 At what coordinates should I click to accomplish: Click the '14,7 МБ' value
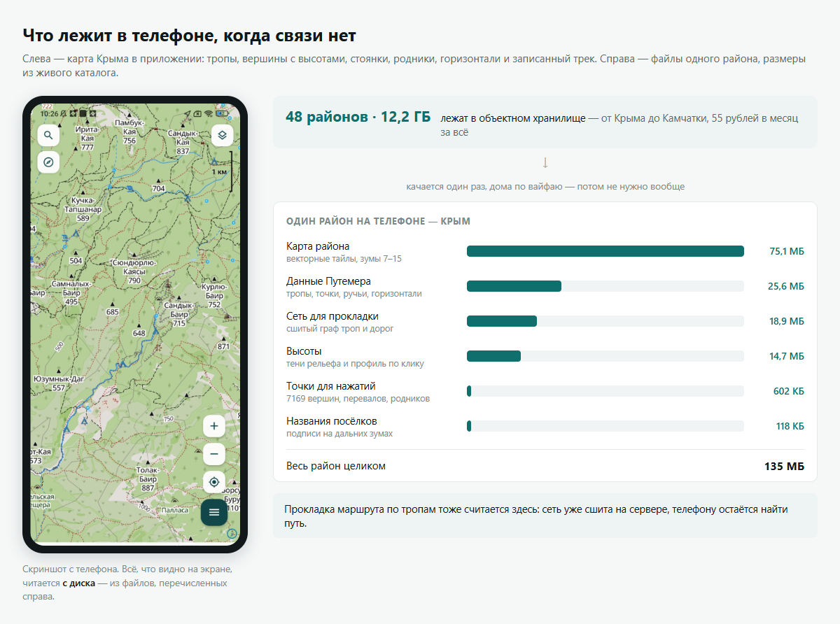point(787,356)
